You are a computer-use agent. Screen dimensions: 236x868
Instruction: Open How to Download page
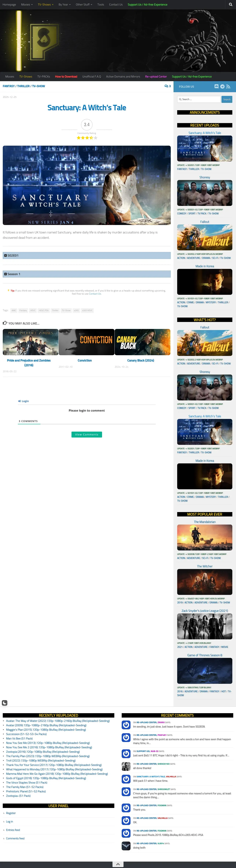[x=66, y=76]
